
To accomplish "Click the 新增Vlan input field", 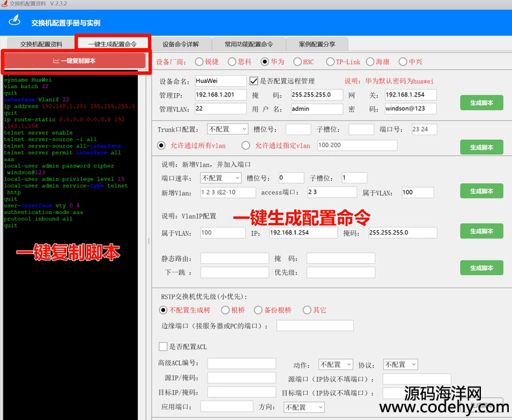I will coord(228,192).
